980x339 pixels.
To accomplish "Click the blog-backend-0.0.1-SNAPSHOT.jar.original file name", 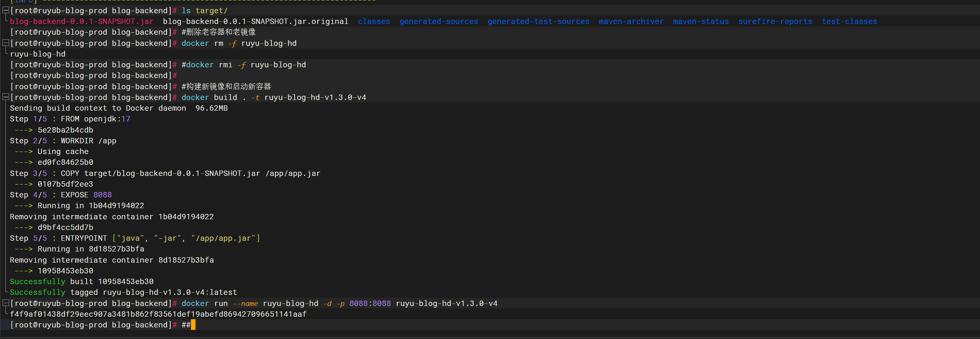I will pos(255,21).
